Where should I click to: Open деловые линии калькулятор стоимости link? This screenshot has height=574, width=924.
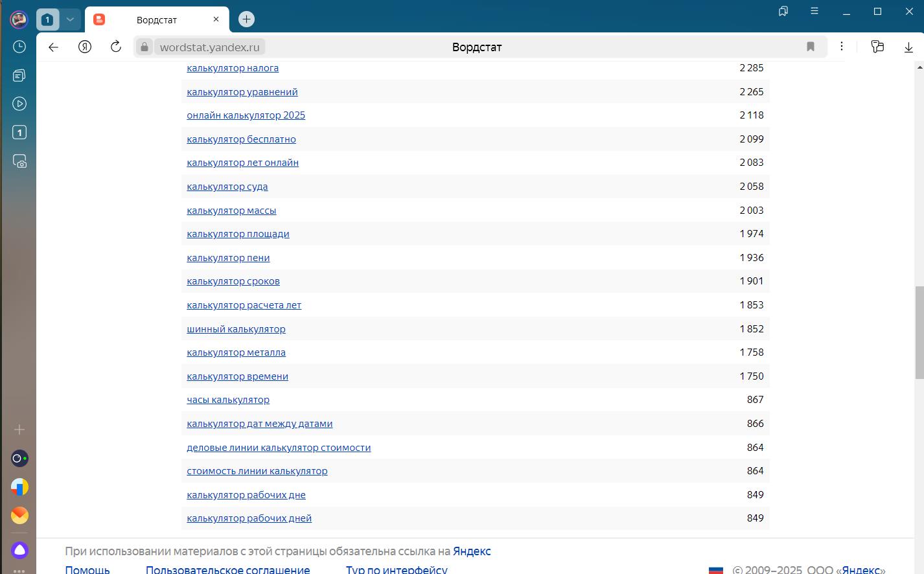279,448
